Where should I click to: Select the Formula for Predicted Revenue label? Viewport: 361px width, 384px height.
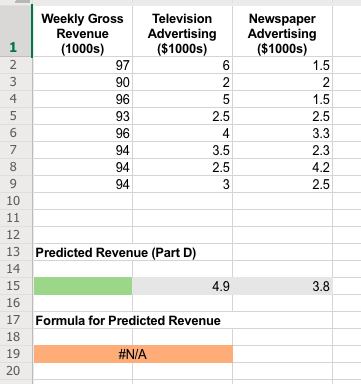pos(128,320)
